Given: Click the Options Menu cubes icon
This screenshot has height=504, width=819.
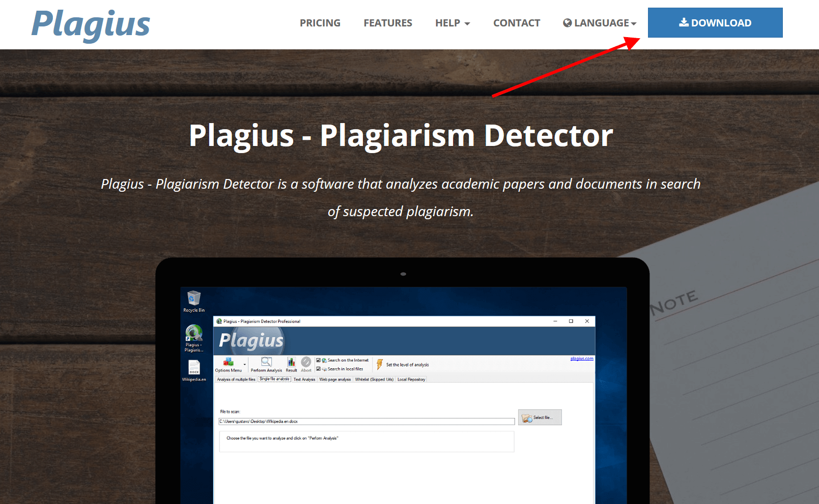Looking at the screenshot, I should 229,362.
